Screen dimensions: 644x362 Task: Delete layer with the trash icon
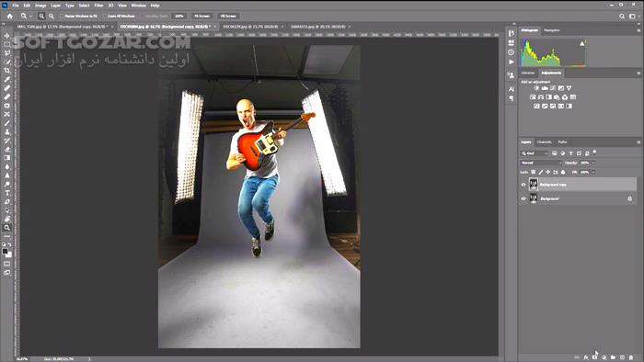(631, 357)
